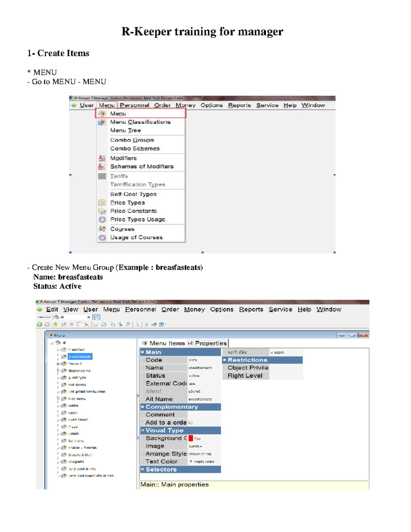Click folder icon of Set menu group
Screen dimensions: 411x532
[64, 441]
